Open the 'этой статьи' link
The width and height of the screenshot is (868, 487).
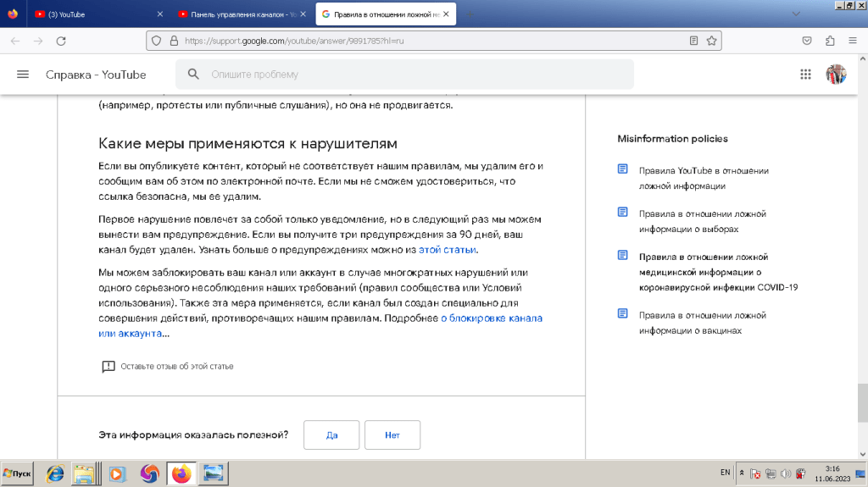point(448,250)
